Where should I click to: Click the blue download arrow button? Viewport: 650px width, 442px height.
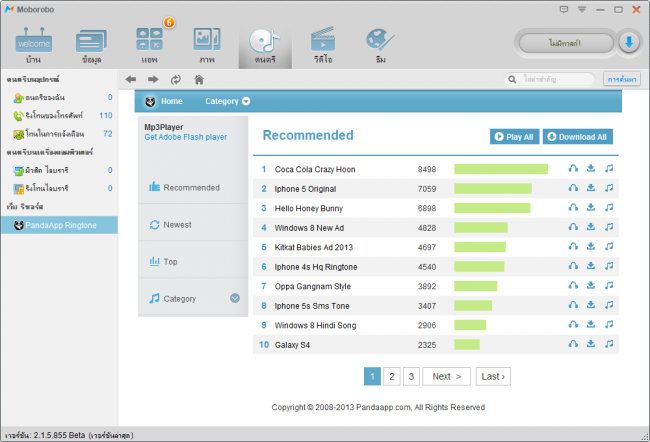tap(629, 43)
